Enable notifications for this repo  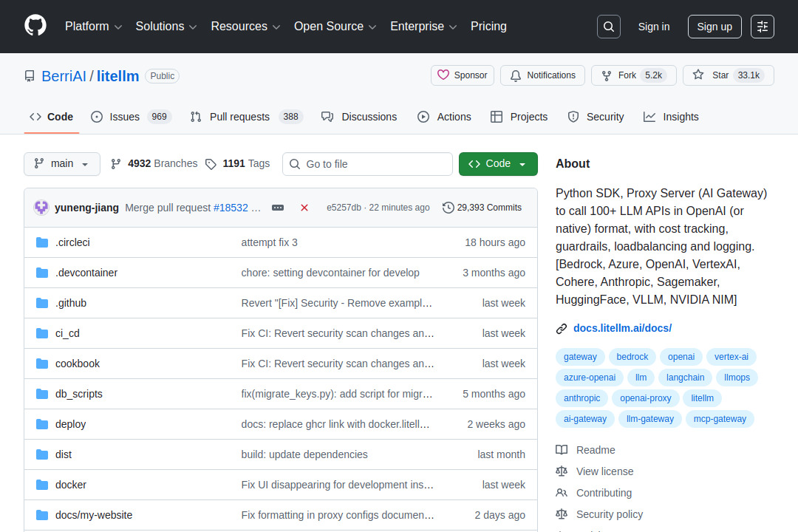(x=542, y=75)
